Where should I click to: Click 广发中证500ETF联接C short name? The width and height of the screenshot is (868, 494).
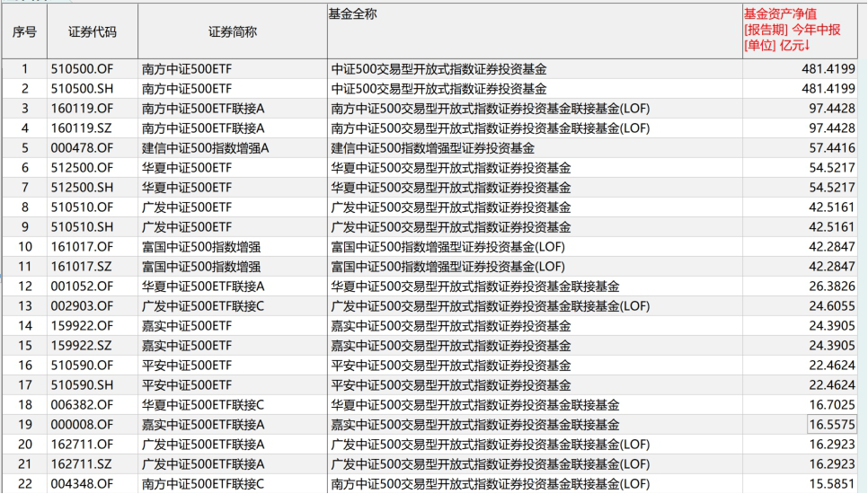click(203, 306)
